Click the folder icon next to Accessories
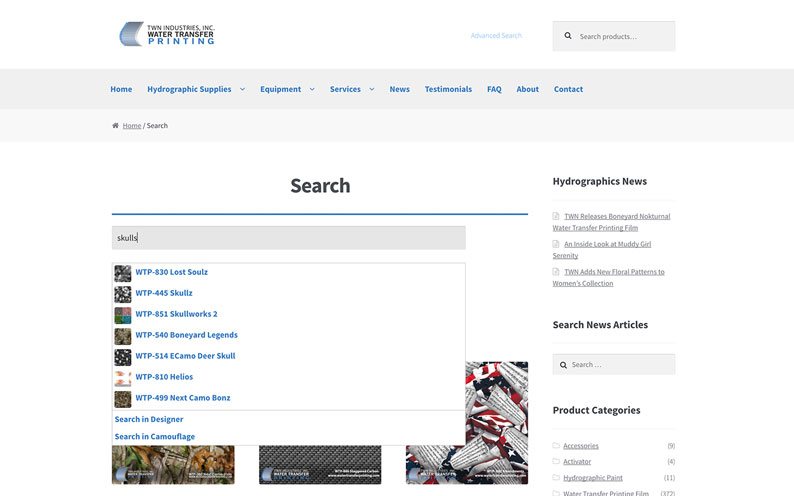This screenshot has height=496, width=794. (x=556, y=445)
